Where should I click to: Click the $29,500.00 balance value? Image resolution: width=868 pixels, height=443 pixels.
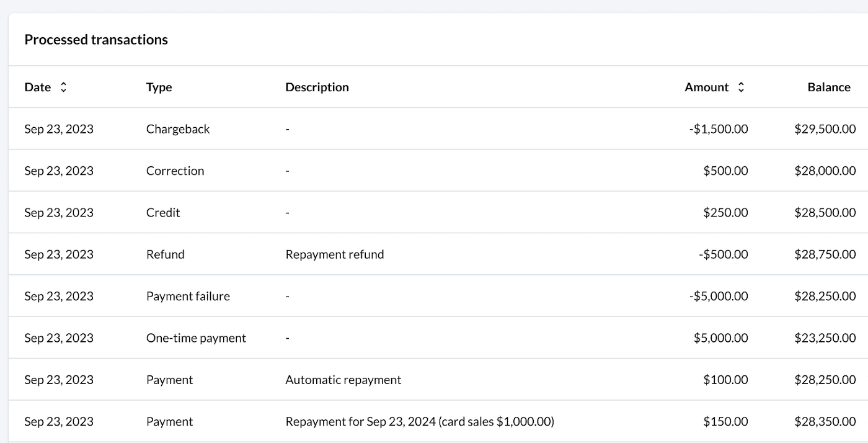click(825, 129)
